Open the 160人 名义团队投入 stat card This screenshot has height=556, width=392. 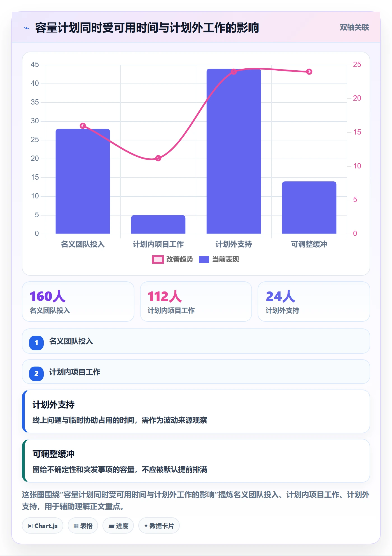(x=78, y=302)
